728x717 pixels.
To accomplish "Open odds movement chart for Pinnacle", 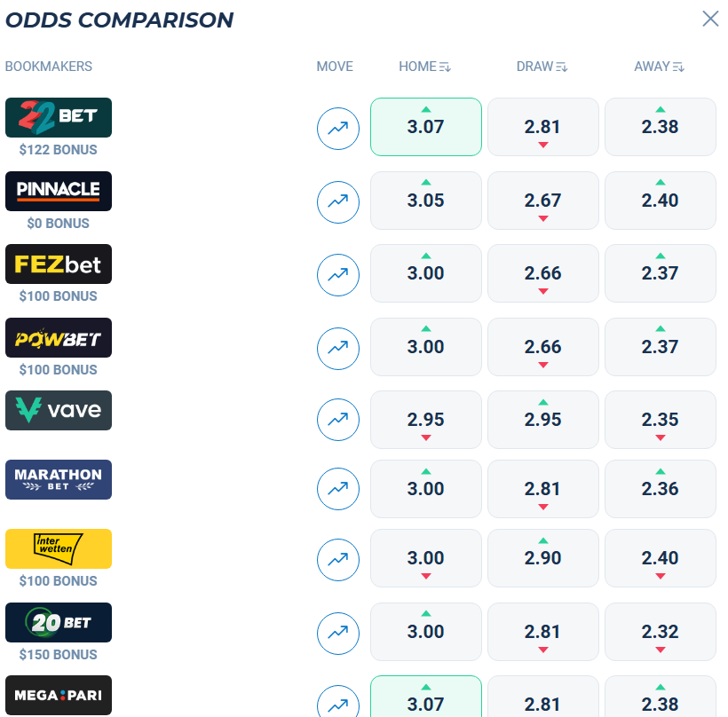I will 338,201.
